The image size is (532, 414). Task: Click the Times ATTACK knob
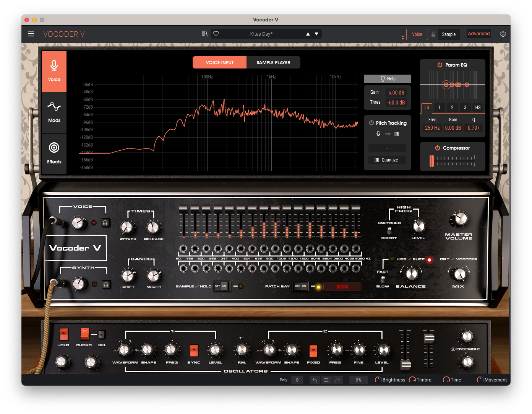click(127, 227)
